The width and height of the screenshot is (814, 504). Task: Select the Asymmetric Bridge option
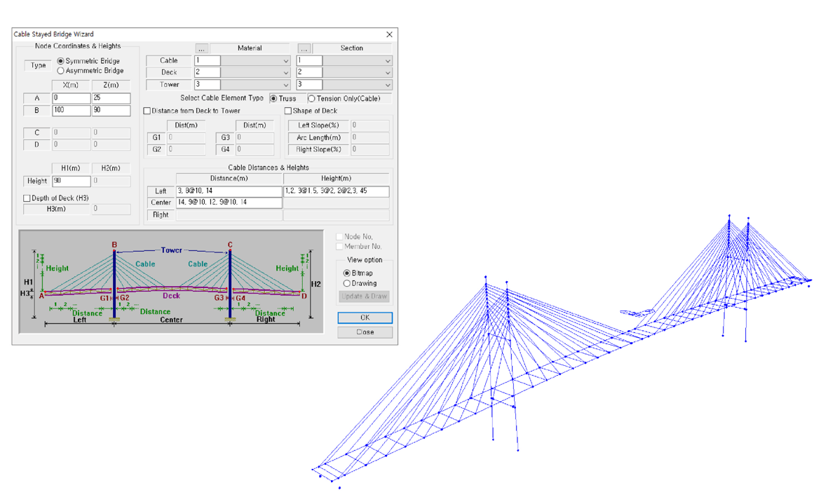(61, 71)
